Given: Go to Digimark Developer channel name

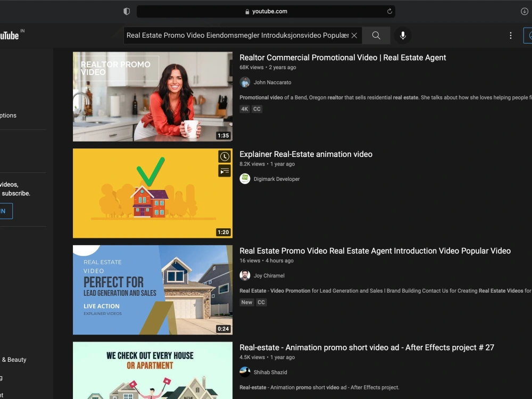Looking at the screenshot, I should point(277,179).
